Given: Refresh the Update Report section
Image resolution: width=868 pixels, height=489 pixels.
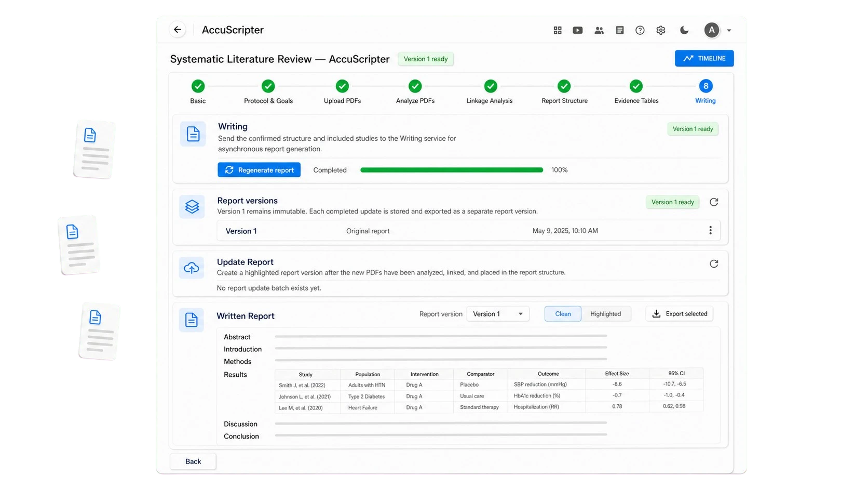Looking at the screenshot, I should pos(714,264).
